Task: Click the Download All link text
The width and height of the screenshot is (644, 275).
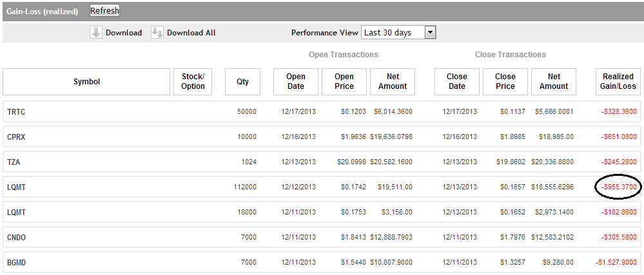Action: (x=191, y=33)
